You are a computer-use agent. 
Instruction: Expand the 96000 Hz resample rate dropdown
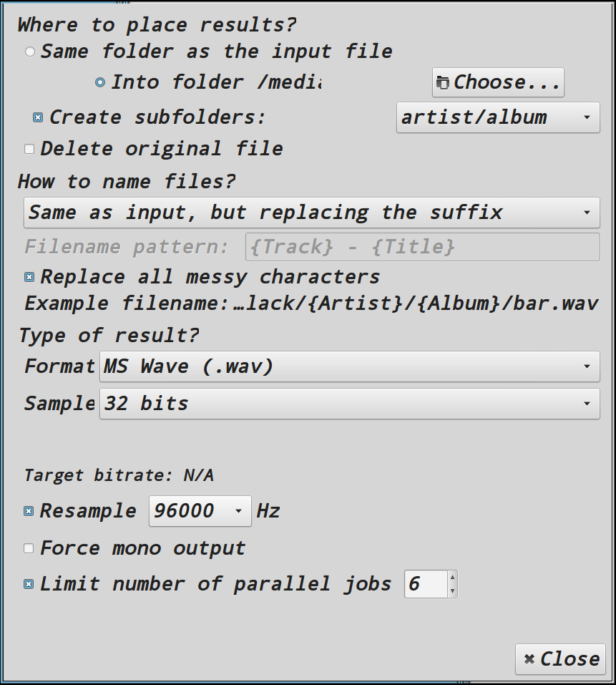click(200, 511)
